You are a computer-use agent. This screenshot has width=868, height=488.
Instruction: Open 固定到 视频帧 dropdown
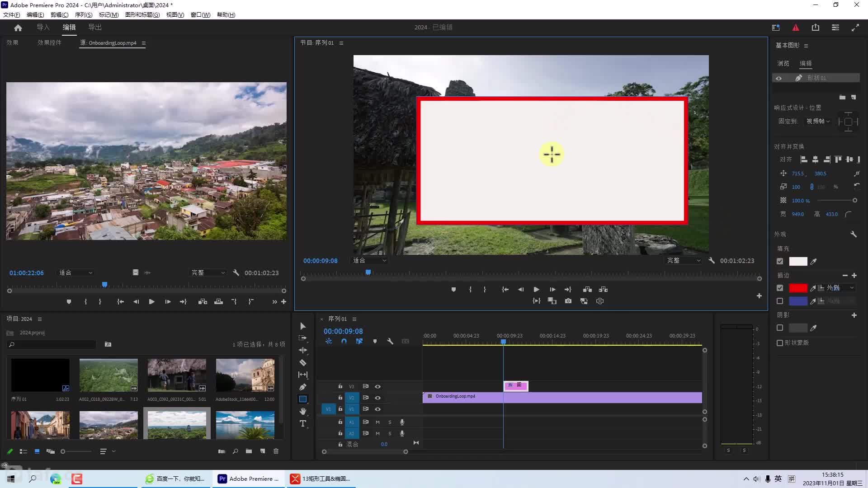point(818,122)
